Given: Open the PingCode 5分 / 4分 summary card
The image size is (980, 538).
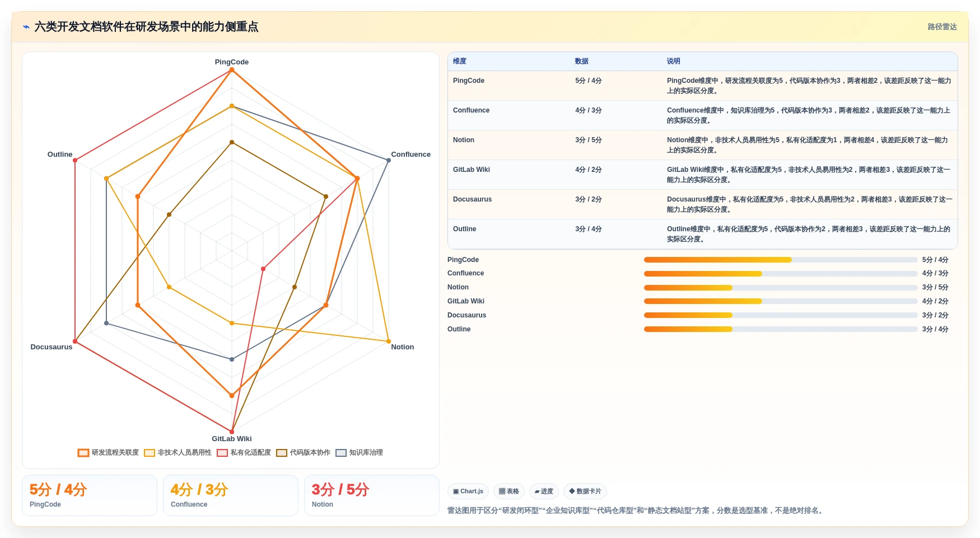Looking at the screenshot, I should tap(90, 495).
